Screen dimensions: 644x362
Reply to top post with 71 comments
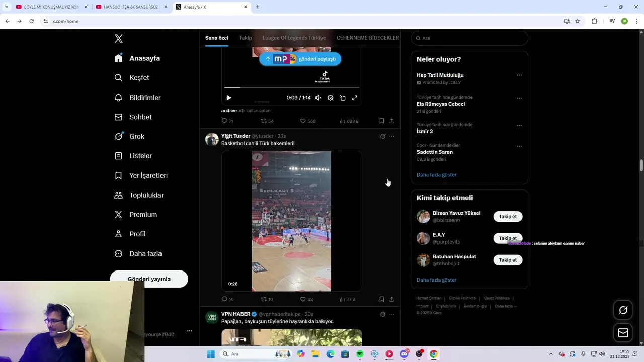tap(227, 121)
